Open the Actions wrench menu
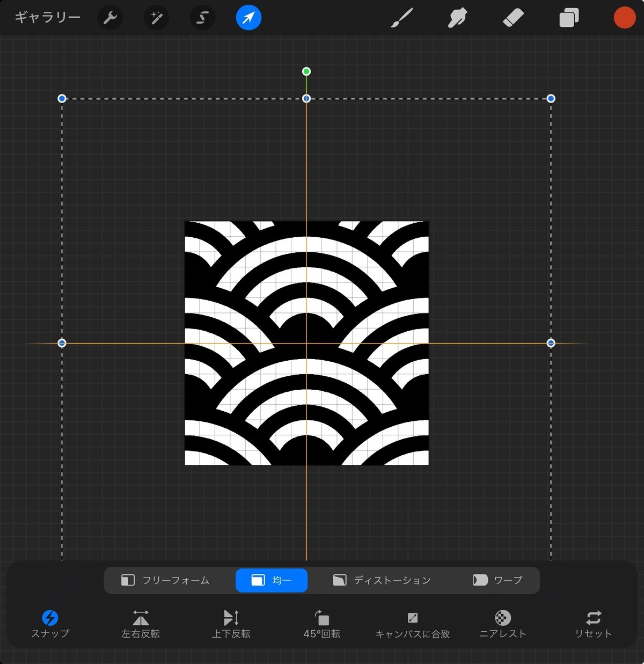The image size is (644, 664). [x=110, y=18]
